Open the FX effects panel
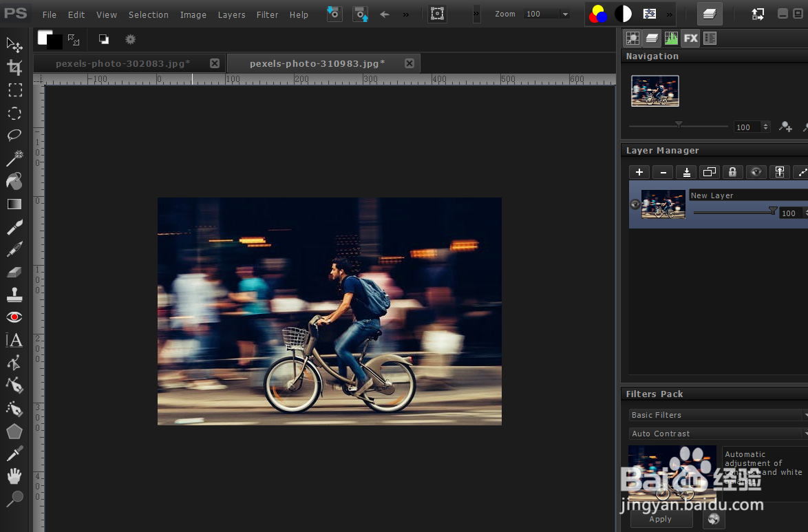808x532 pixels. (690, 38)
